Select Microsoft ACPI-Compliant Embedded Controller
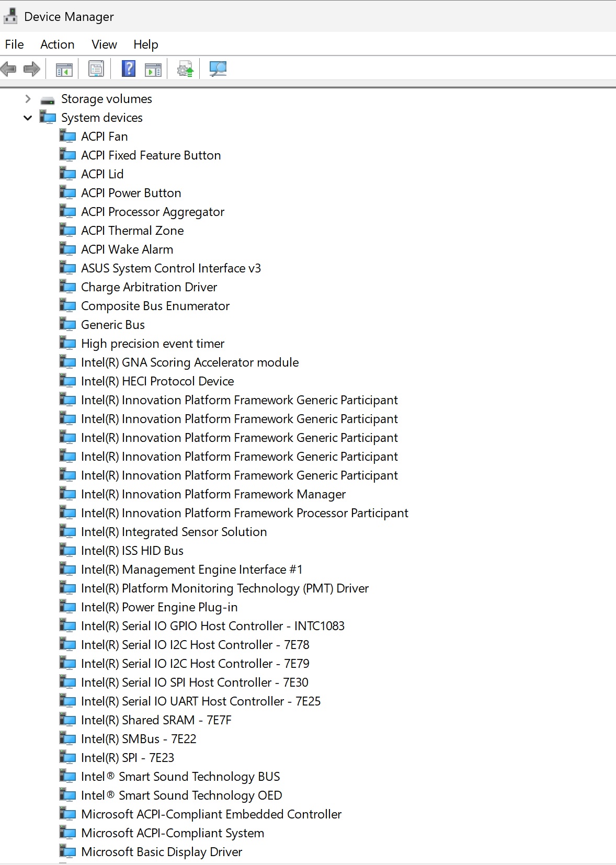Viewport: 616px width, 865px height. click(x=211, y=814)
